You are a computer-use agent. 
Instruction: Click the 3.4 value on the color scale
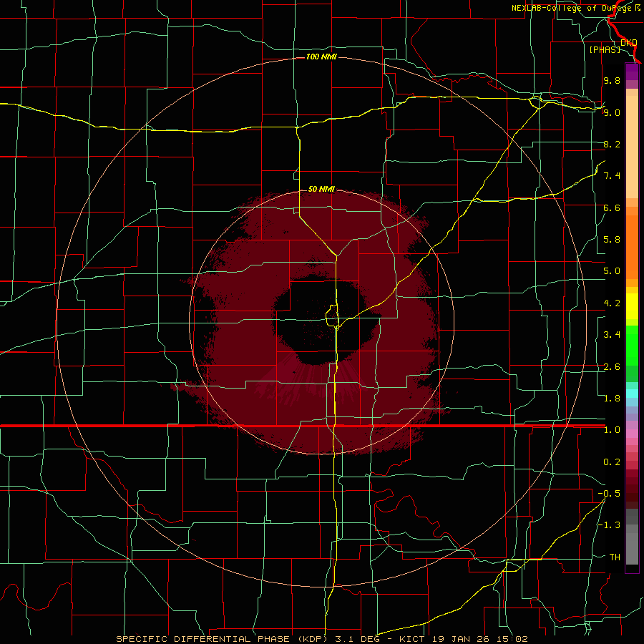coord(612,335)
